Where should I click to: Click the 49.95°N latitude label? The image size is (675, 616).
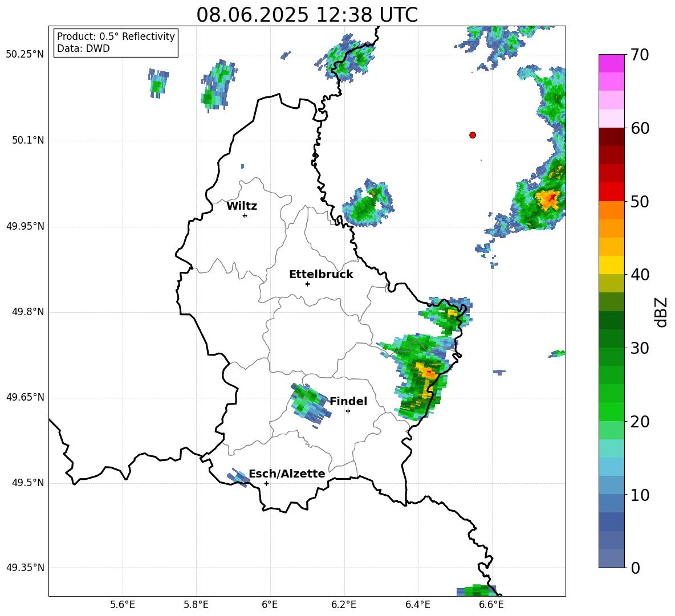coord(25,226)
